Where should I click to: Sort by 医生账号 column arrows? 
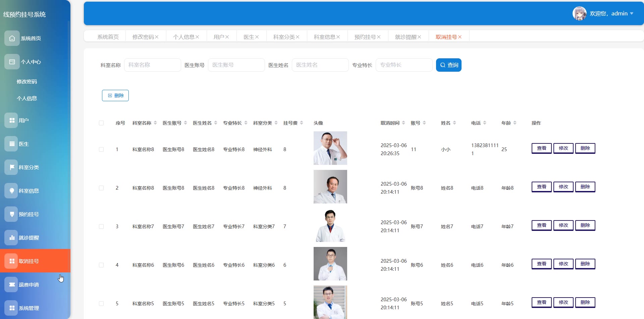click(185, 123)
